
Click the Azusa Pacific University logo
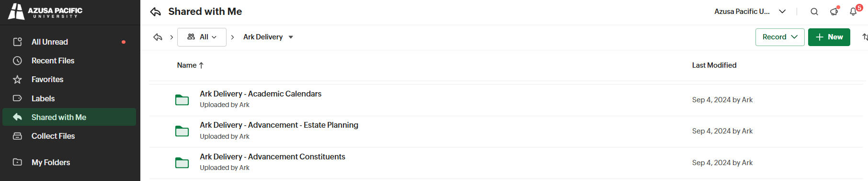[x=46, y=12]
